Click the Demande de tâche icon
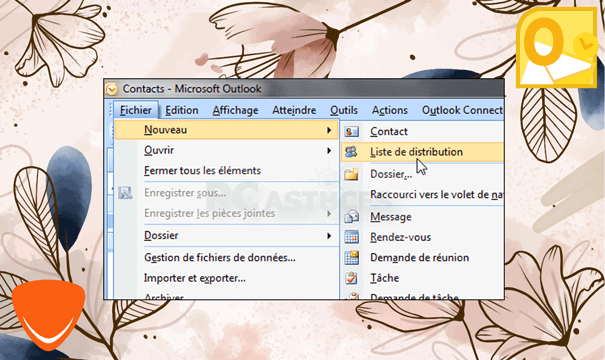605x360 pixels. pos(352,296)
